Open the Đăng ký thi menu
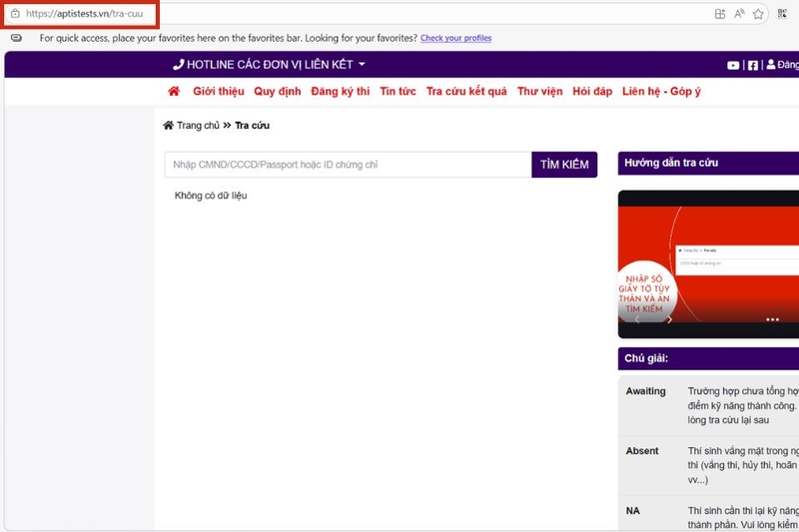Viewport: 799px width, 532px height. 341,91
